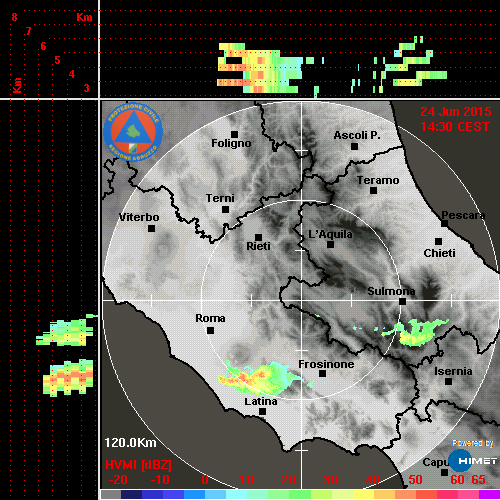Click the Pescara label
Viewport: 500px width, 500px height.
[x=463, y=215]
